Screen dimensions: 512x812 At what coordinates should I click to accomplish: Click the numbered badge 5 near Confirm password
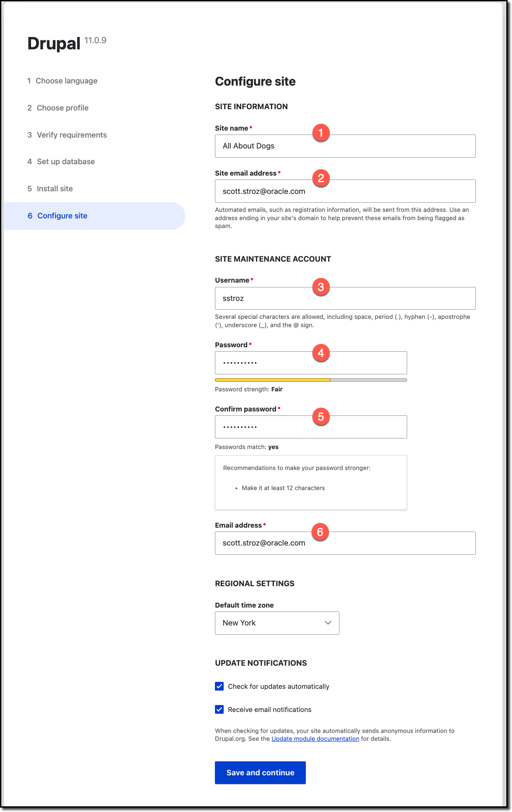point(321,416)
